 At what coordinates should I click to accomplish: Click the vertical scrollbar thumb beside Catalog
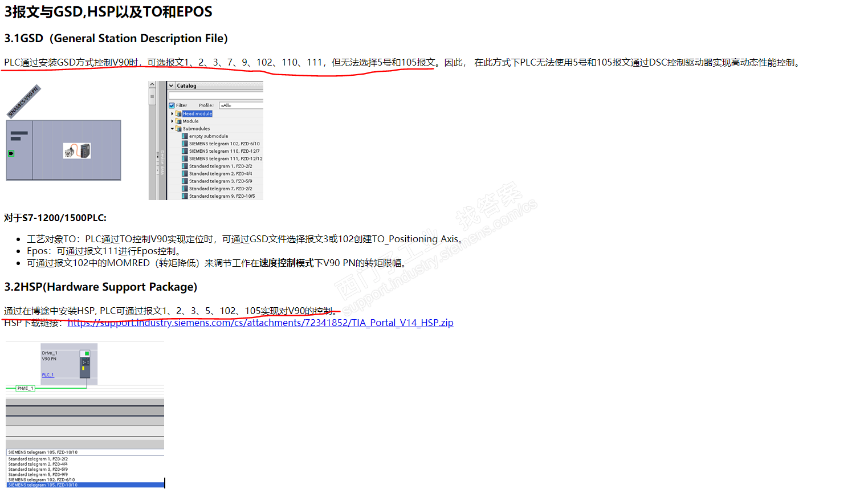pyautogui.click(x=152, y=96)
